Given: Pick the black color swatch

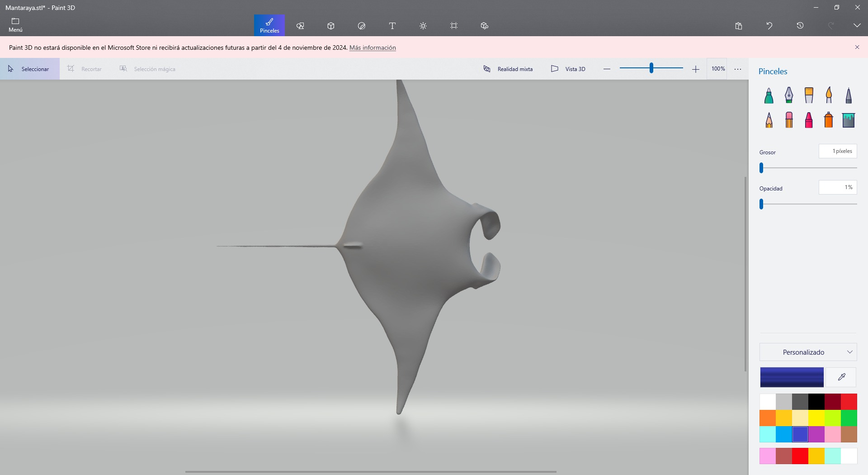Looking at the screenshot, I should coord(816,402).
